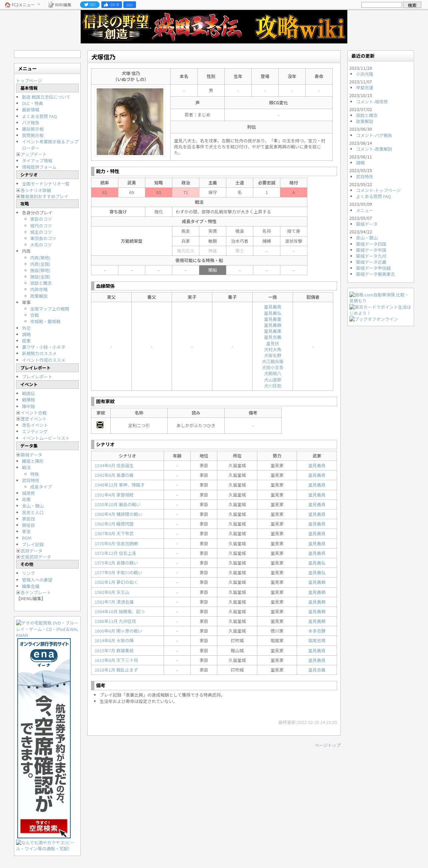Open scenario 1616年1月 戦乱止まず
The height and width of the screenshot is (868, 428).
[x=116, y=670]
